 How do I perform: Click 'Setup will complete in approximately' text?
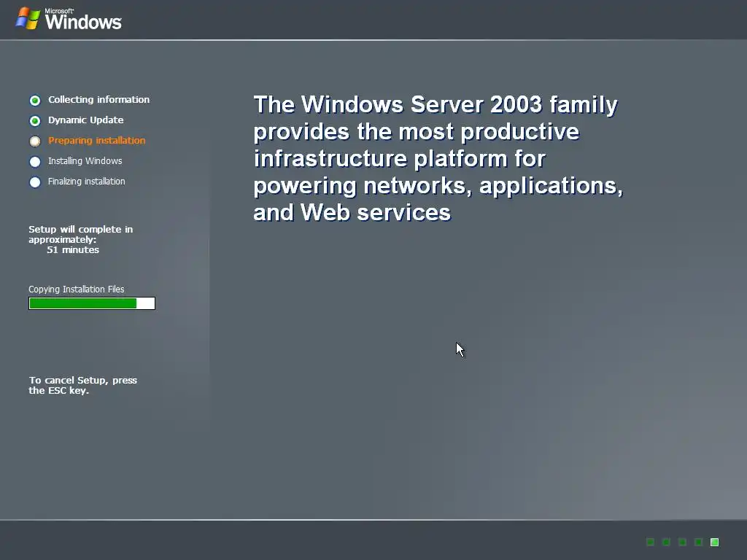coord(80,234)
